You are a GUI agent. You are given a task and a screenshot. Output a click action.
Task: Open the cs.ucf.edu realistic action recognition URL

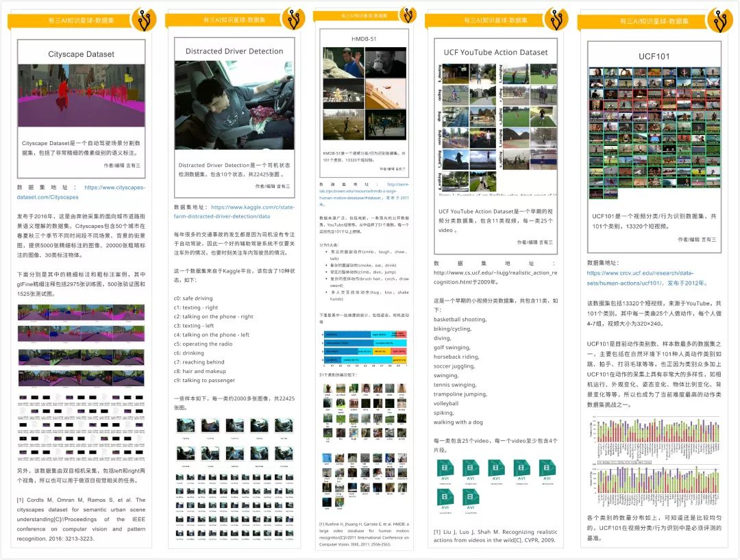click(495, 277)
